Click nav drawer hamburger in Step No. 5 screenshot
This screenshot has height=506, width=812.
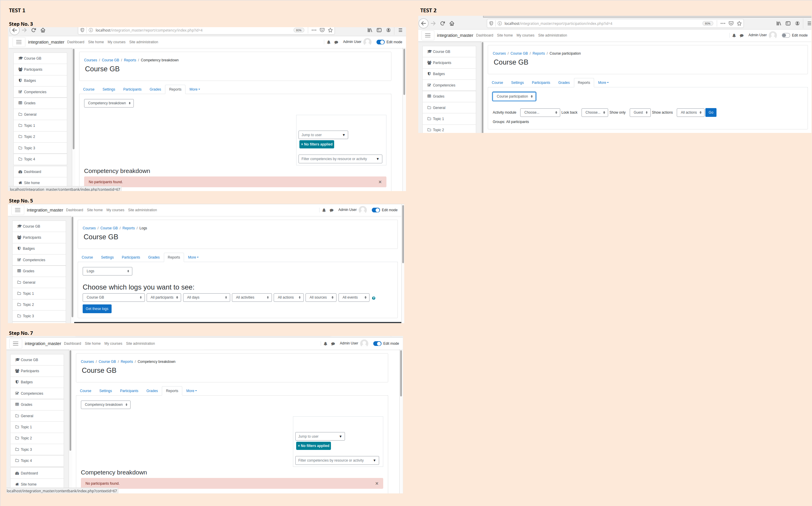click(x=18, y=210)
